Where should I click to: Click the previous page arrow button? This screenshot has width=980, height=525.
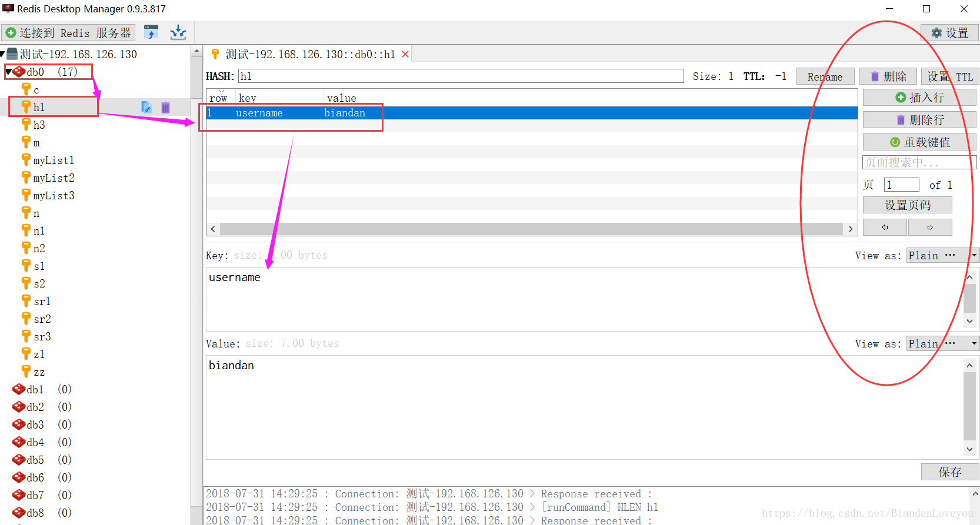pyautogui.click(x=885, y=227)
